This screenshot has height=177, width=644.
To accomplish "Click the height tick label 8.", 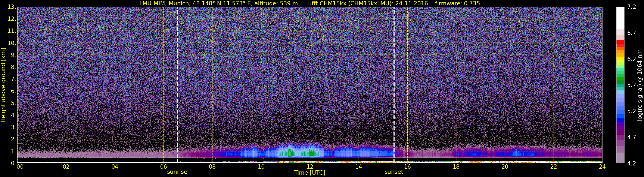I will click(13, 67).
